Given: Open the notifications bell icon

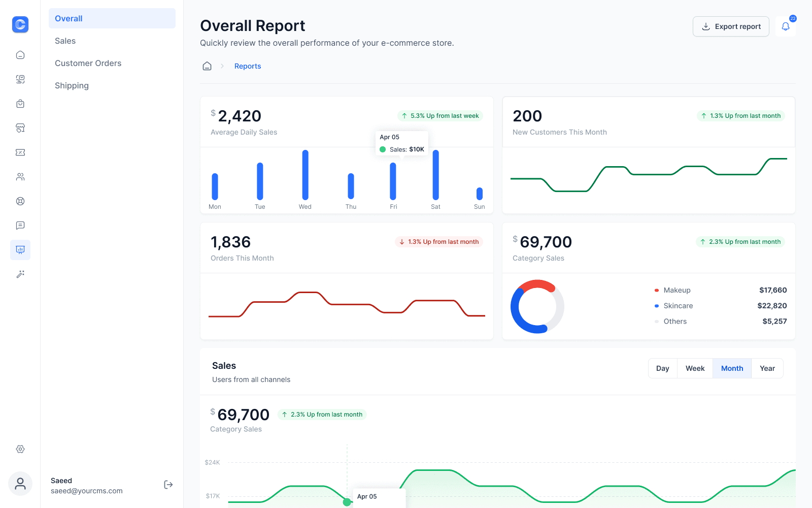Looking at the screenshot, I should coord(786,26).
